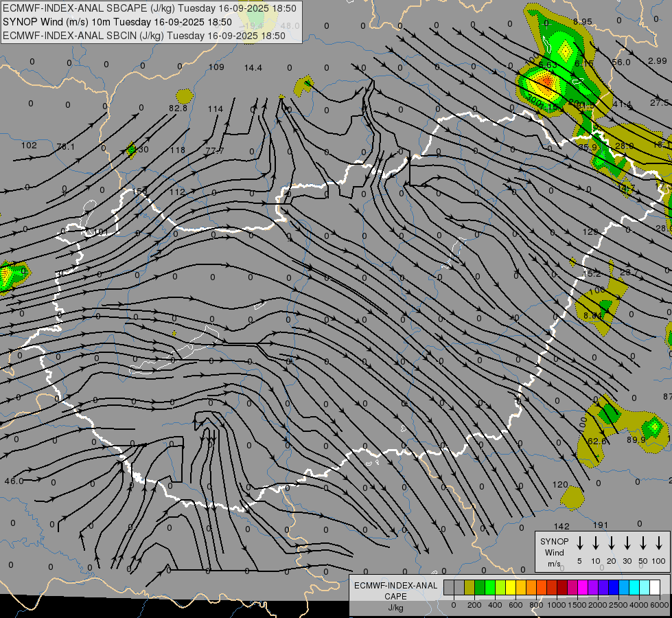This screenshot has height=618, width=672.
Task: Click the 112 value on the map
Action: coord(177,192)
